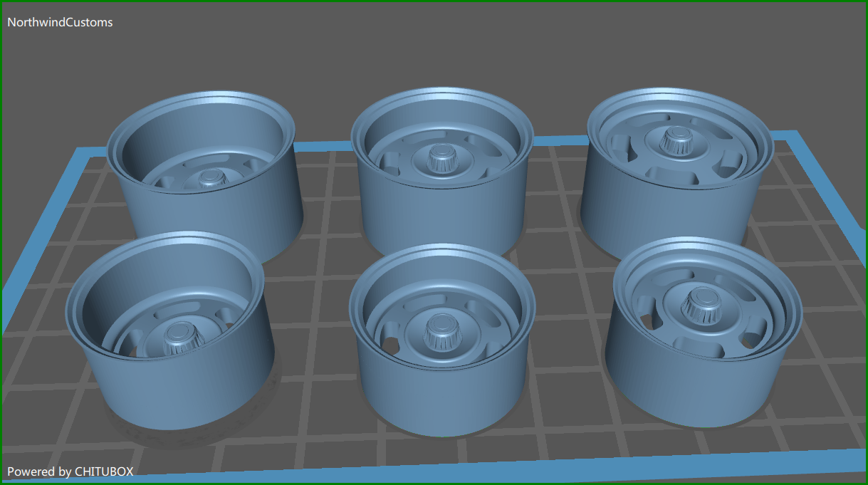Click the NorthwindCustoms label
Screen dimensions: 868x485
click(59, 22)
